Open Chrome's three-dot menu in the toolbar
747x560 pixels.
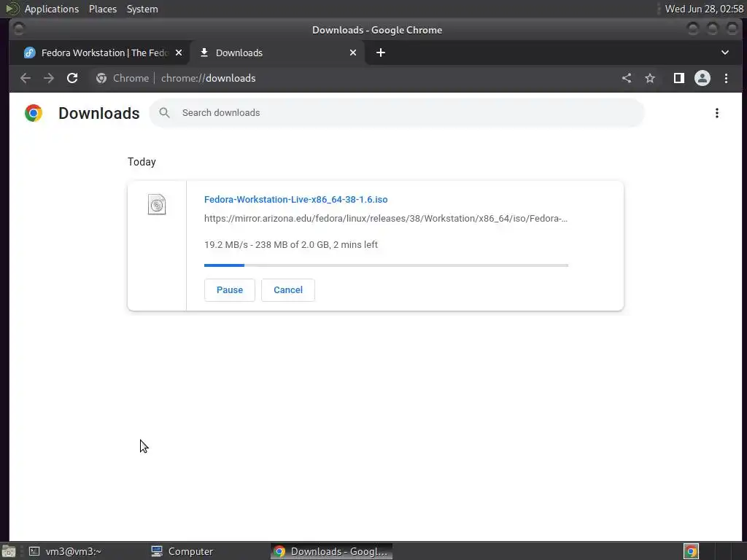(726, 78)
